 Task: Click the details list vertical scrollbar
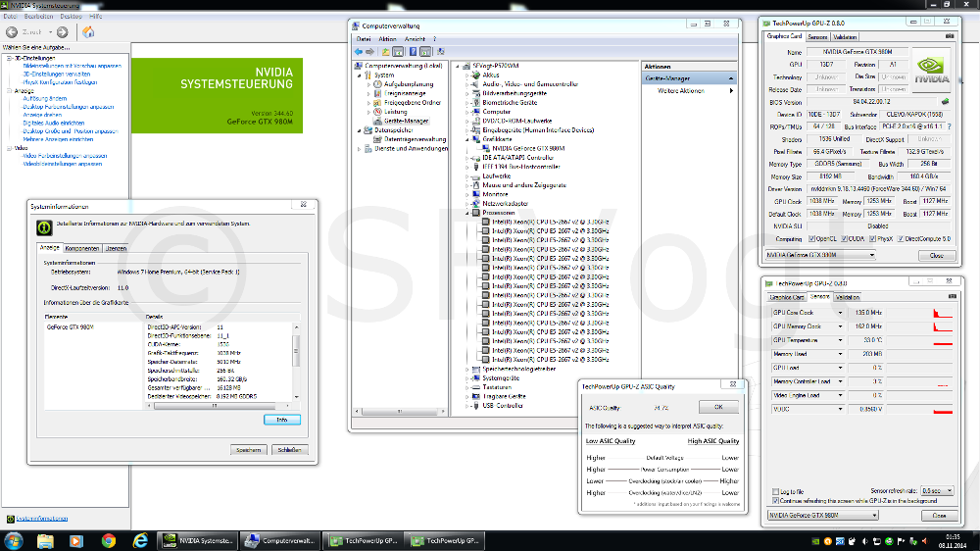pos(296,362)
